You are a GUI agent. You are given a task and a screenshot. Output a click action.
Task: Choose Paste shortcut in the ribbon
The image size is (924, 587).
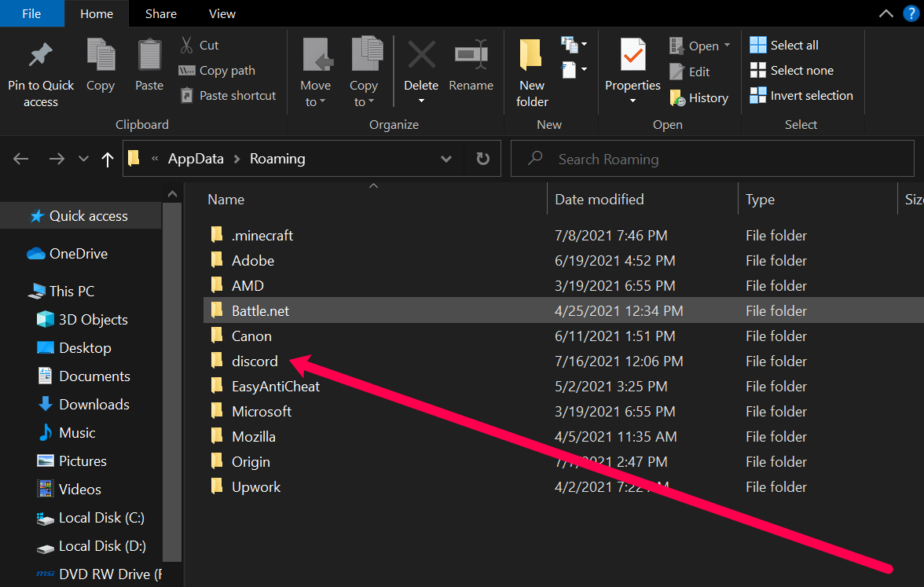pyautogui.click(x=228, y=96)
